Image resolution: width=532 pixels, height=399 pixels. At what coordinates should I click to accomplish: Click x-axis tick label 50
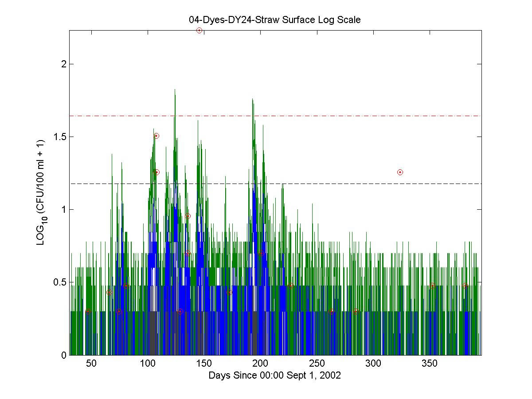tap(91, 364)
